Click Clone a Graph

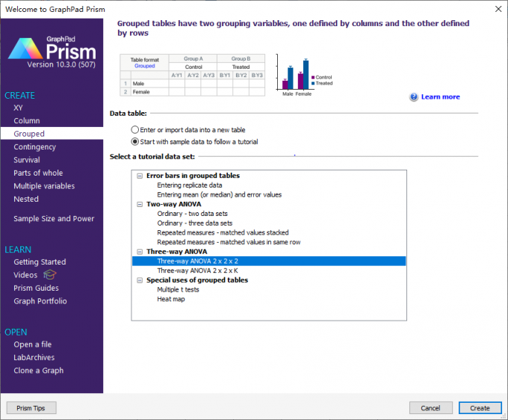click(x=38, y=371)
